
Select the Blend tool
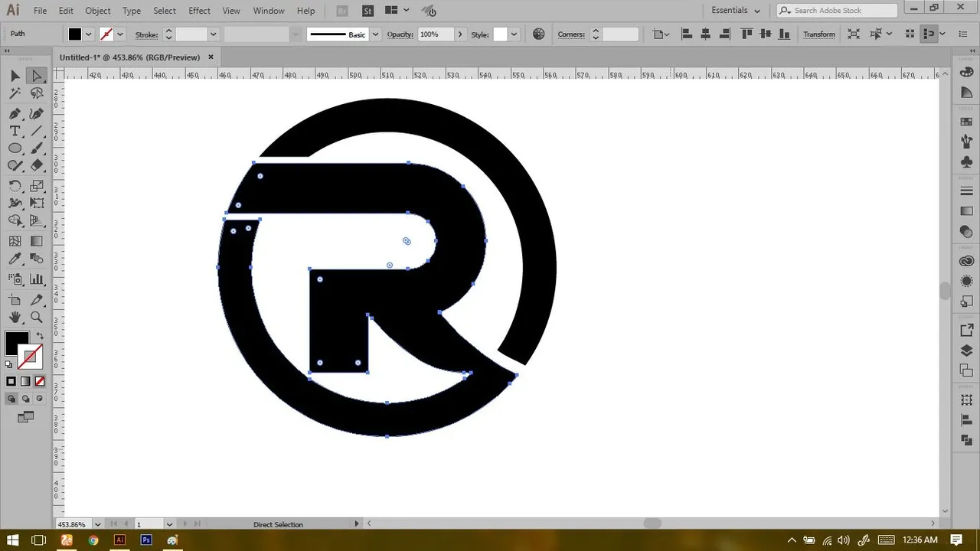coord(36,259)
